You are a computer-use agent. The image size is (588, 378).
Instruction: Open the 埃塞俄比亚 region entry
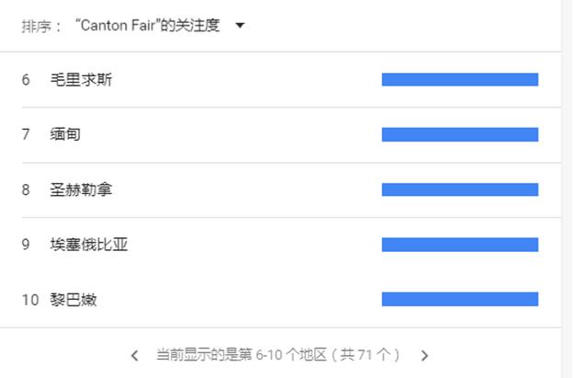pyautogui.click(x=89, y=245)
